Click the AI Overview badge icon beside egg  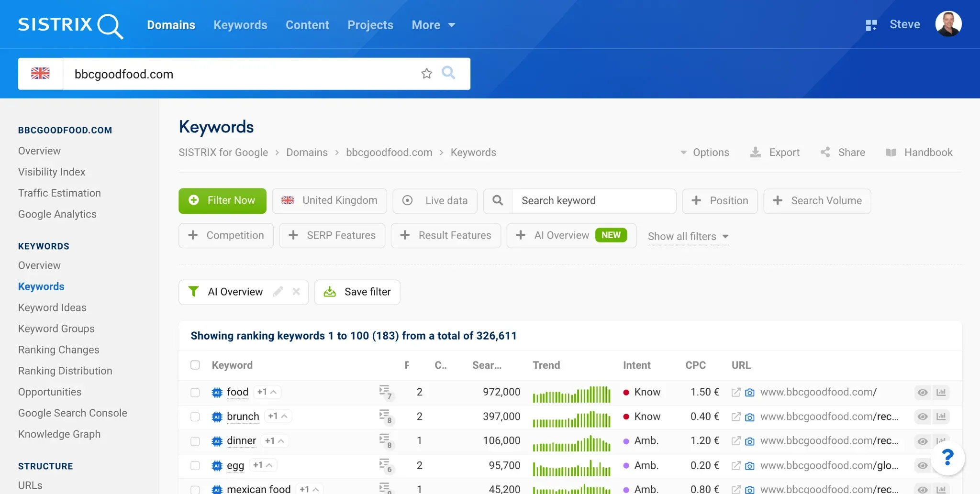(x=217, y=466)
